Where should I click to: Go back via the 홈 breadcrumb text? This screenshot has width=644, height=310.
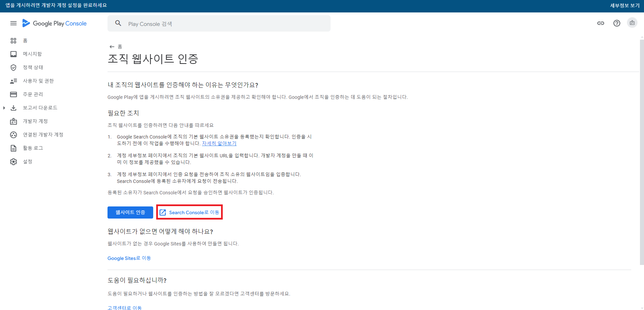point(120,47)
